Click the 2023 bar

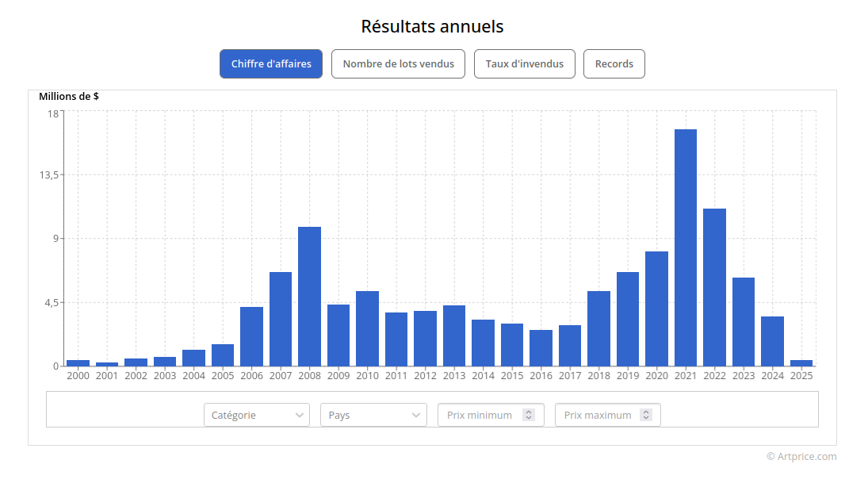point(744,322)
